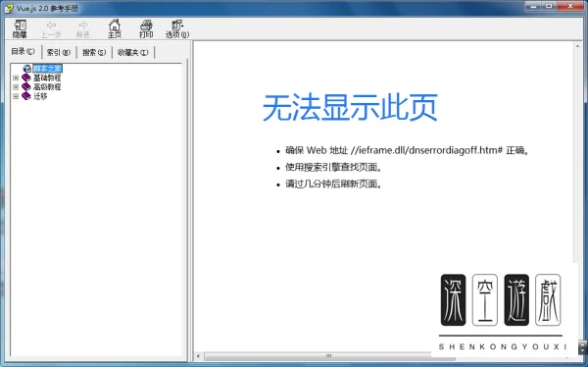Click the up arrow of content vertical scrollbar
This screenshot has height=367, width=588.
[x=577, y=46]
